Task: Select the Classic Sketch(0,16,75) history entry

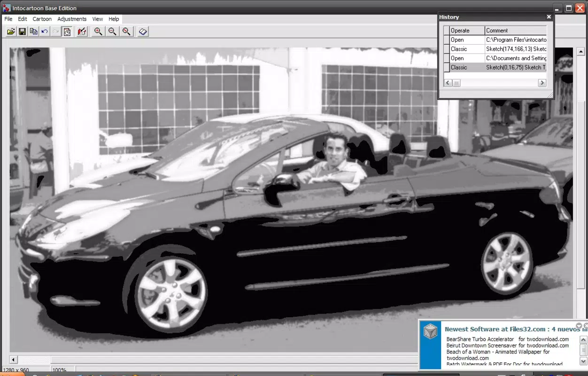Action: click(495, 67)
